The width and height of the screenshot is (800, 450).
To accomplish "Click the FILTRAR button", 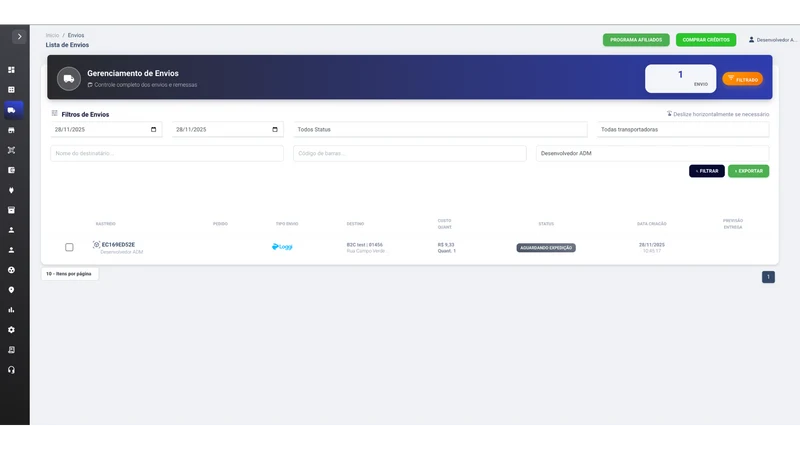I will pos(707,171).
